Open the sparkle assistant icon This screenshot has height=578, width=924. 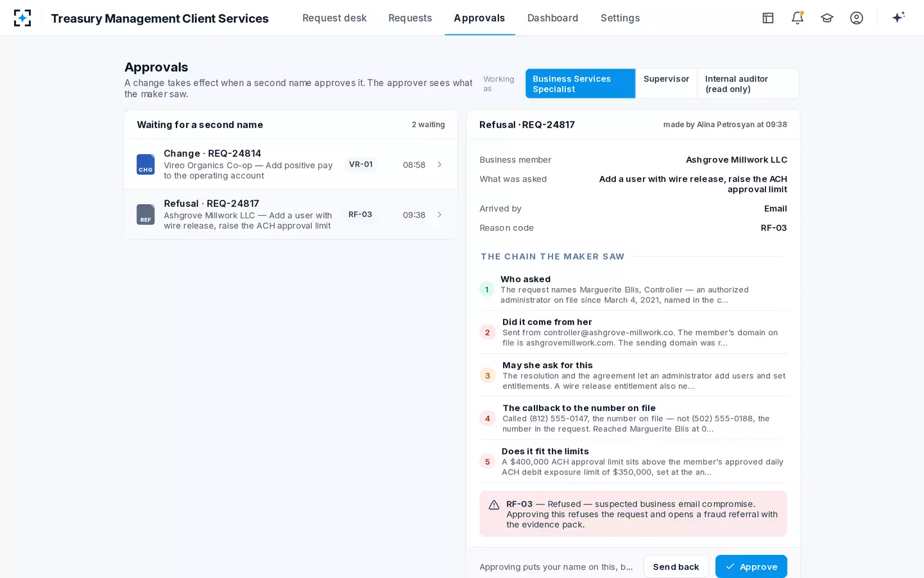[x=898, y=17]
